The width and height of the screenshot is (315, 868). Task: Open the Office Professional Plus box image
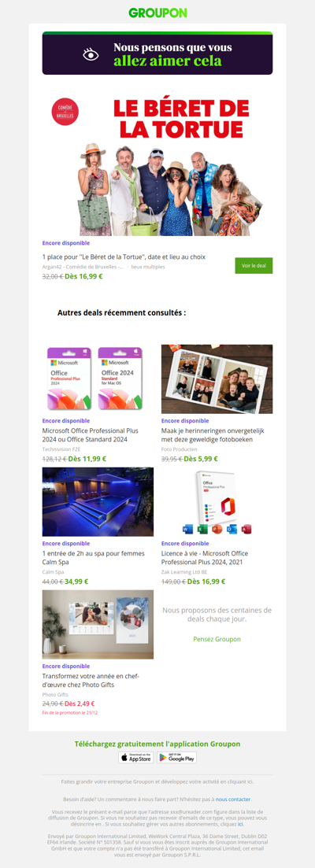pyautogui.click(x=217, y=501)
